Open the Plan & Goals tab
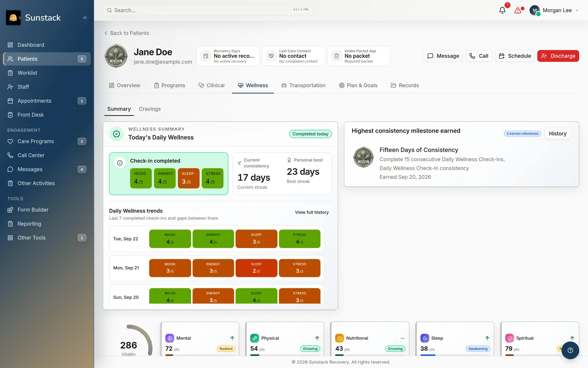588x368 pixels. 358,85
